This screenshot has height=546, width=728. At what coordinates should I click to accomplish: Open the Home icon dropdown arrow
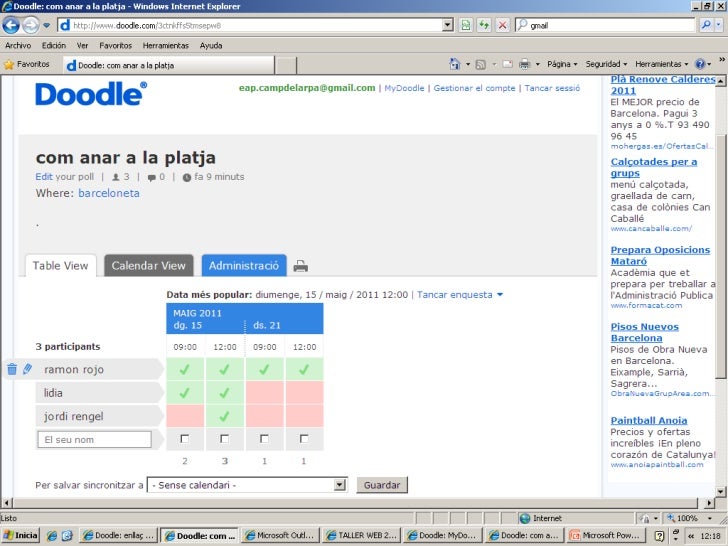(x=468, y=64)
